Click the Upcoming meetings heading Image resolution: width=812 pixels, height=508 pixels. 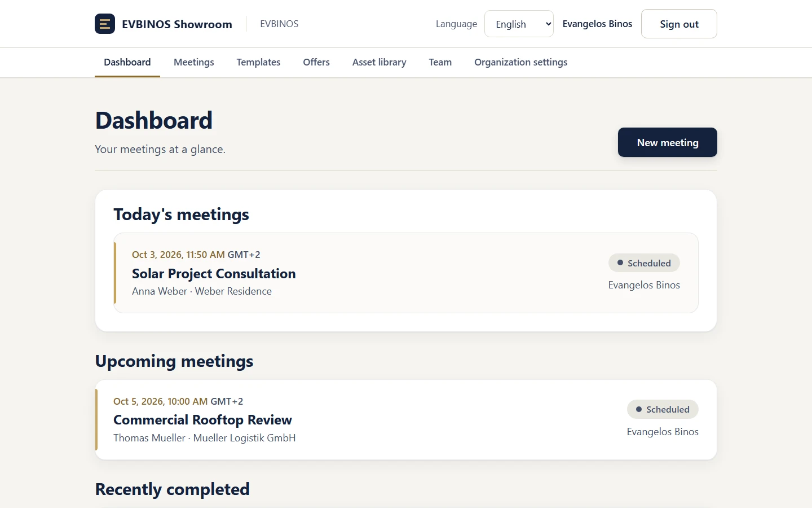coord(174,361)
